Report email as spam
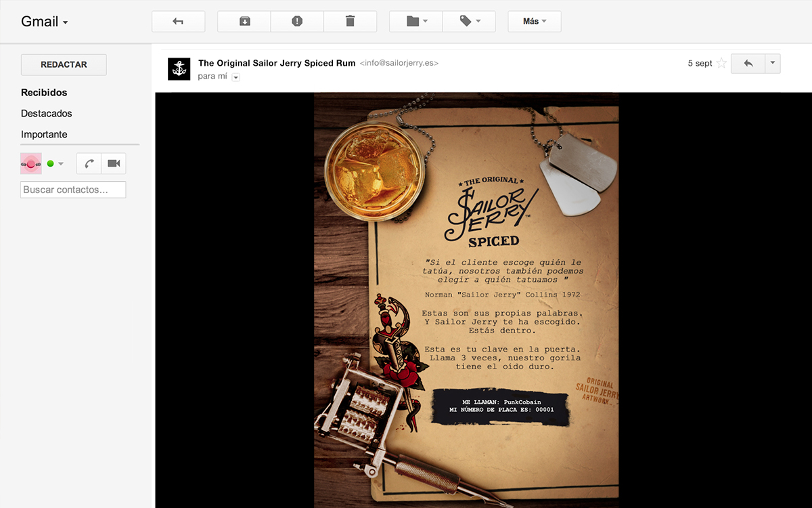 [x=297, y=21]
